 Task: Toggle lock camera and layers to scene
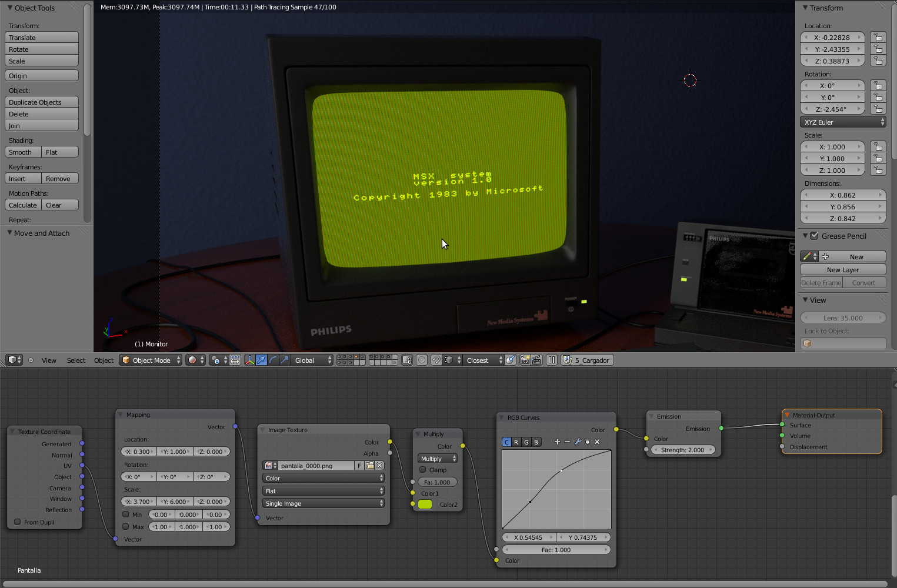406,360
